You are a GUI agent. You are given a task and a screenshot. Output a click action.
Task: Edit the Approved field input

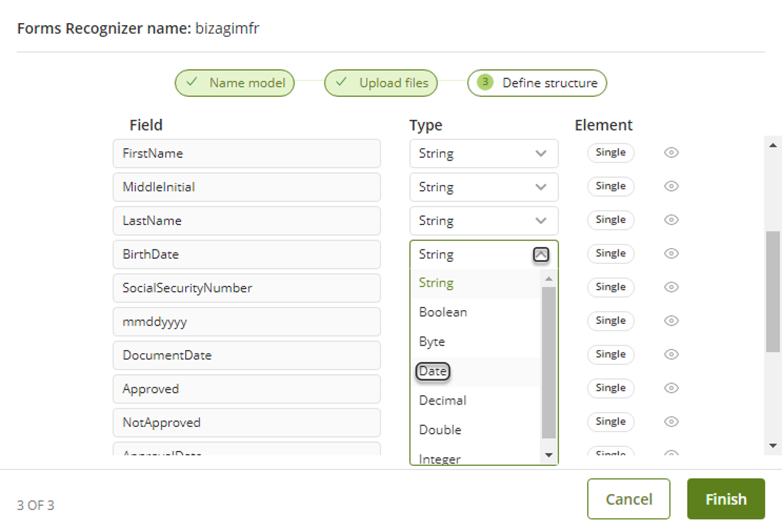[x=246, y=389]
